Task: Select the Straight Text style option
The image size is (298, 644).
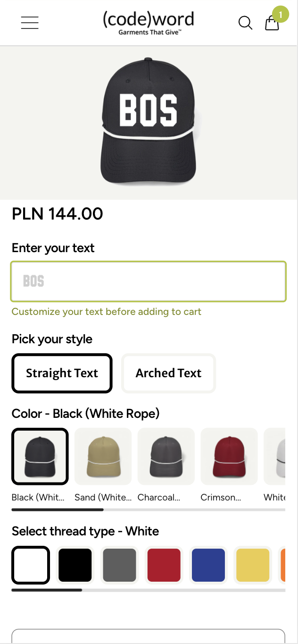Action: click(62, 373)
